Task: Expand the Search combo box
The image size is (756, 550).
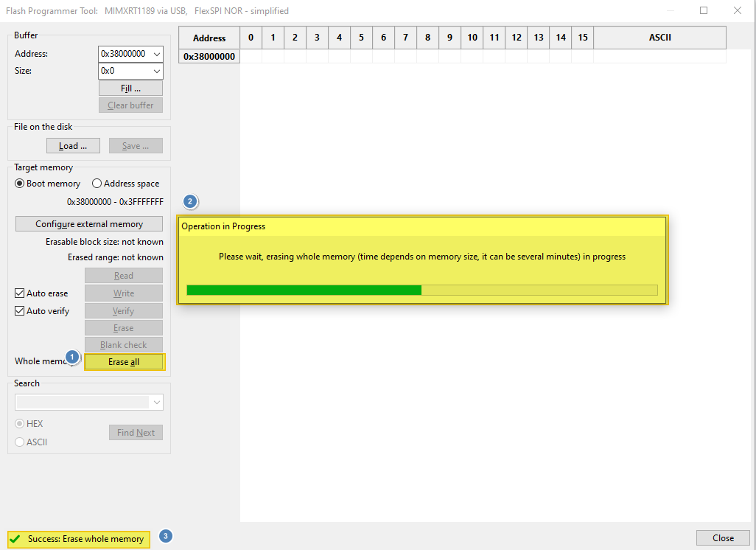Action: (x=156, y=403)
